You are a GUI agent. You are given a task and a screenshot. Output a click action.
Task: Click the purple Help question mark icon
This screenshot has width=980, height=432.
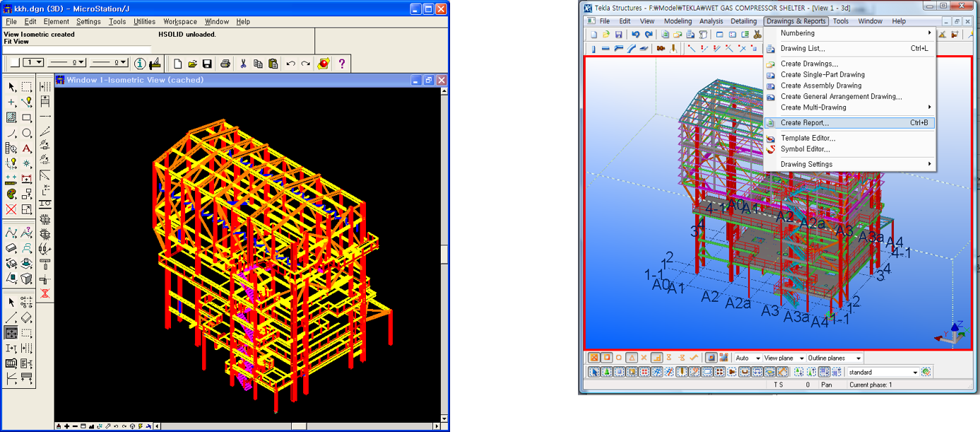click(x=342, y=64)
